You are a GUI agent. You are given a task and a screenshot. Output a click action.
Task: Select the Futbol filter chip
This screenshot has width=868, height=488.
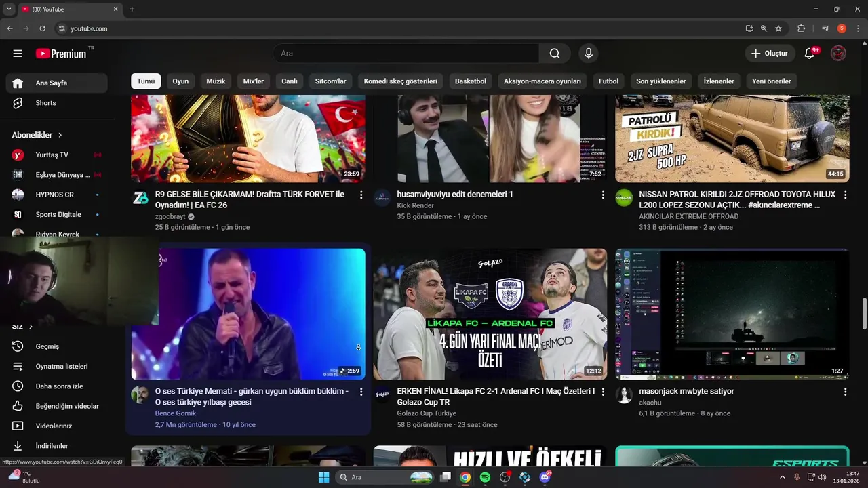point(608,81)
